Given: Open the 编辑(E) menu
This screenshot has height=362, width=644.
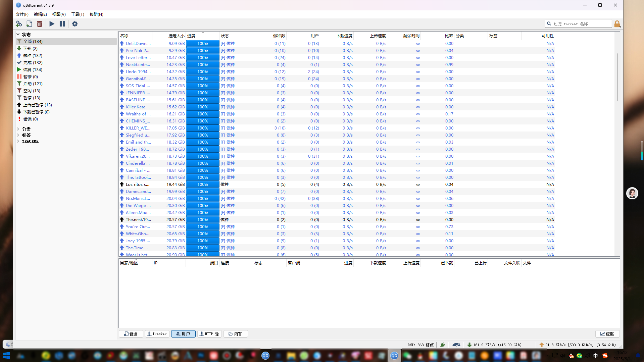Looking at the screenshot, I should tap(40, 14).
